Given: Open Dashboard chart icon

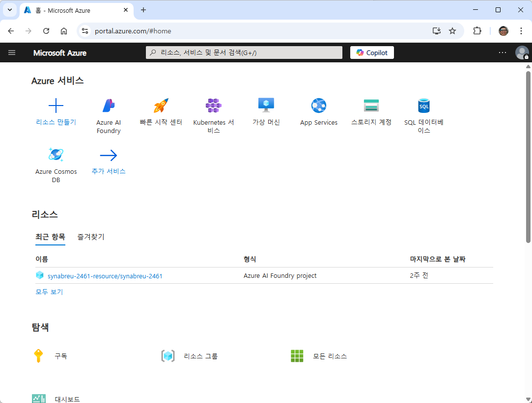Looking at the screenshot, I should [x=39, y=399].
